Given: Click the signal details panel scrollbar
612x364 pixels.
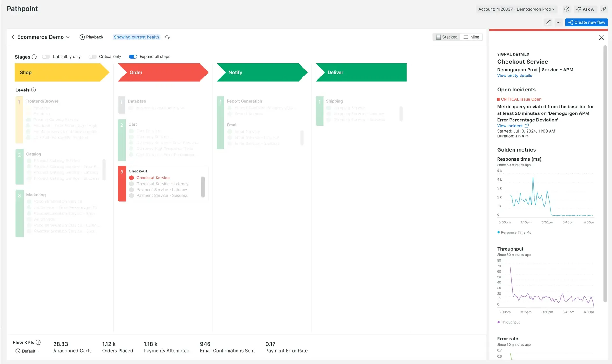Looking at the screenshot, I should [x=605, y=174].
